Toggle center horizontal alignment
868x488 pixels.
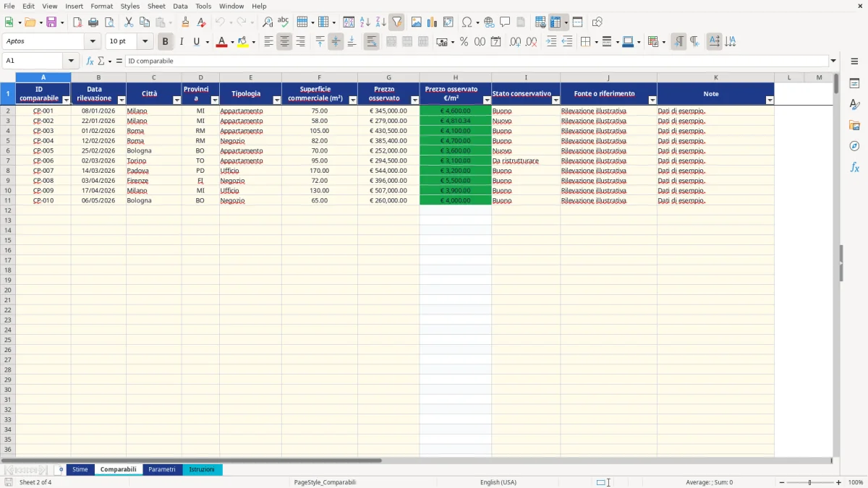click(284, 42)
